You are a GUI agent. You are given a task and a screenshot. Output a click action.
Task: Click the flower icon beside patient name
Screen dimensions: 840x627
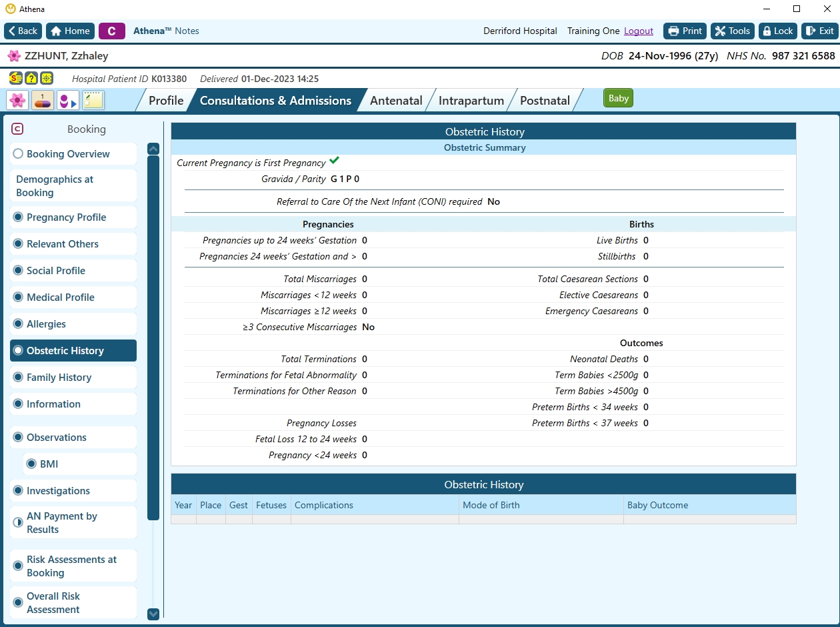(13, 56)
